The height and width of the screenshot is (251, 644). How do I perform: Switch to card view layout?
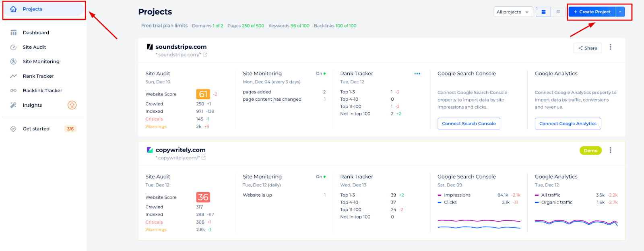[543, 12]
